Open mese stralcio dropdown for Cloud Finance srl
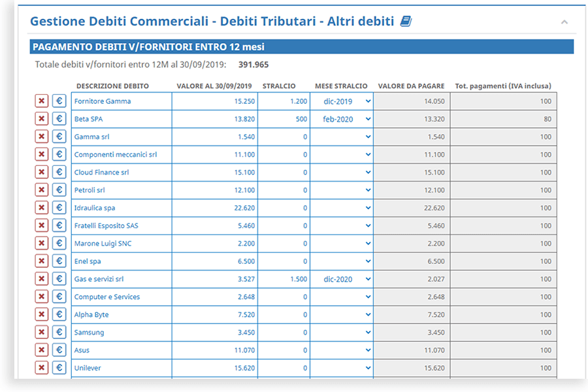Screen dimensions: 588x392 (x=342, y=172)
